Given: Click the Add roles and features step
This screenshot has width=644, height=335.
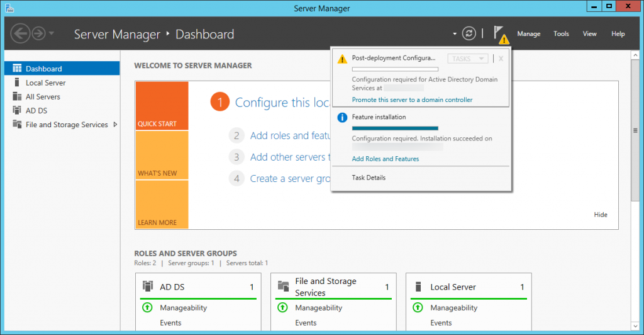Looking at the screenshot, I should coord(291,135).
